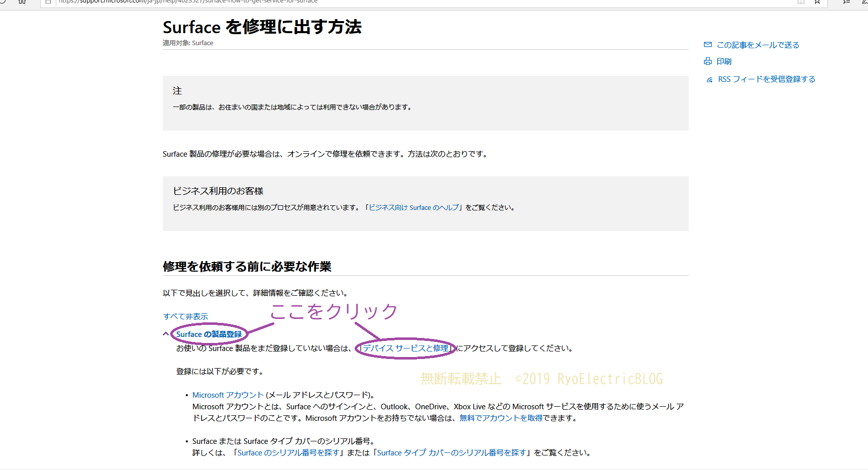Click the browser address bar URL
This screenshot has height=470, width=868.
pyautogui.click(x=188, y=2)
